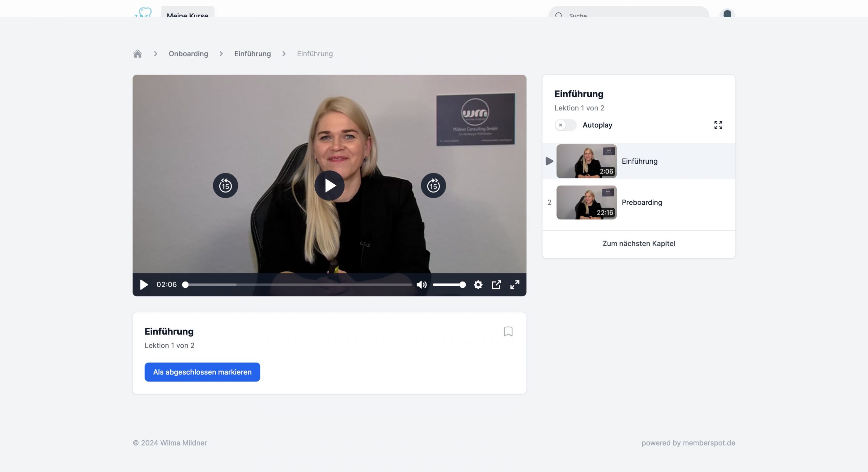Go to home via breadcrumb icon
This screenshot has width=868, height=472.
(137, 54)
